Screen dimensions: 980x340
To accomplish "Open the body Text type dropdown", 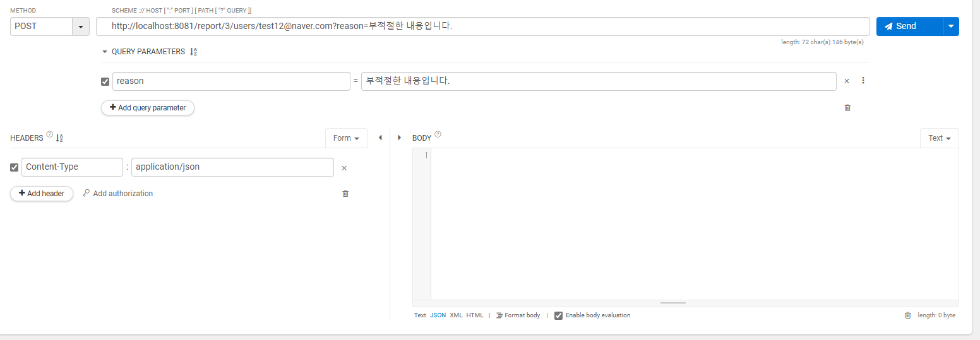I will click(940, 138).
